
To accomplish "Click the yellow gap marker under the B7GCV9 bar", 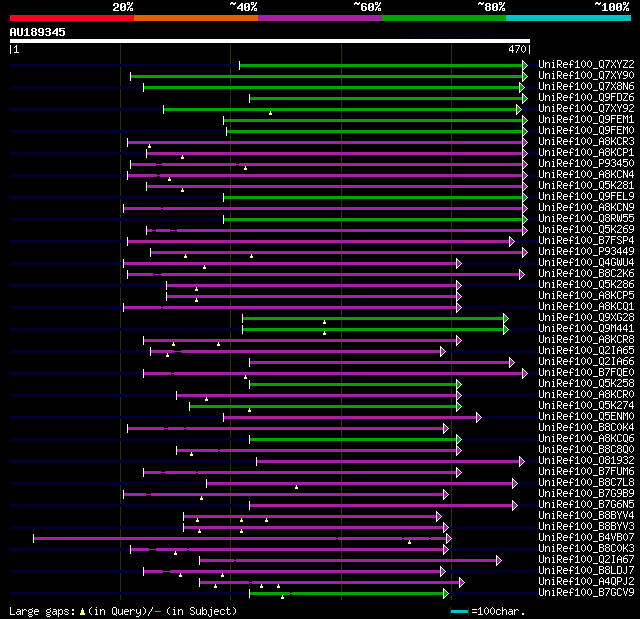I will tap(282, 597).
